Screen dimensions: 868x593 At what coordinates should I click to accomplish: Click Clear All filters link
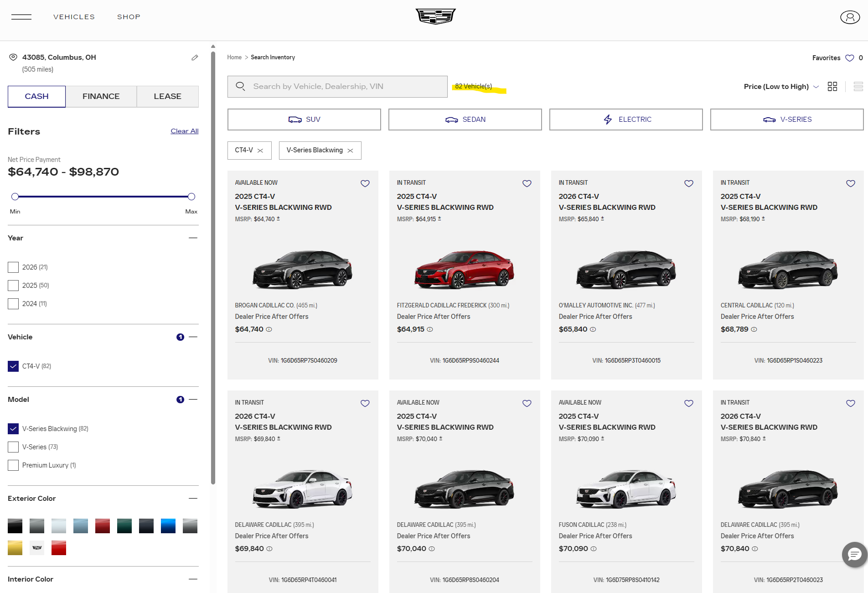click(185, 131)
